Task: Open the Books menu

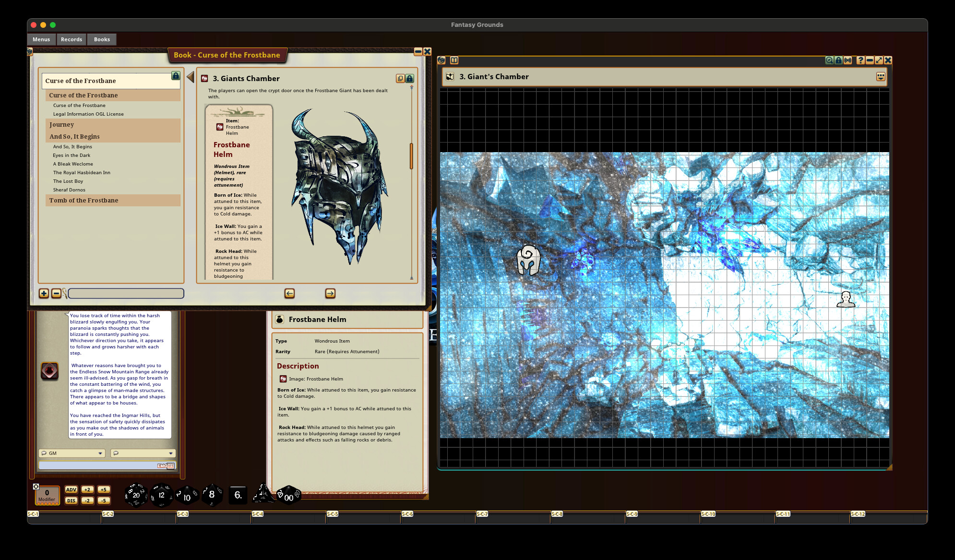Action: [101, 39]
